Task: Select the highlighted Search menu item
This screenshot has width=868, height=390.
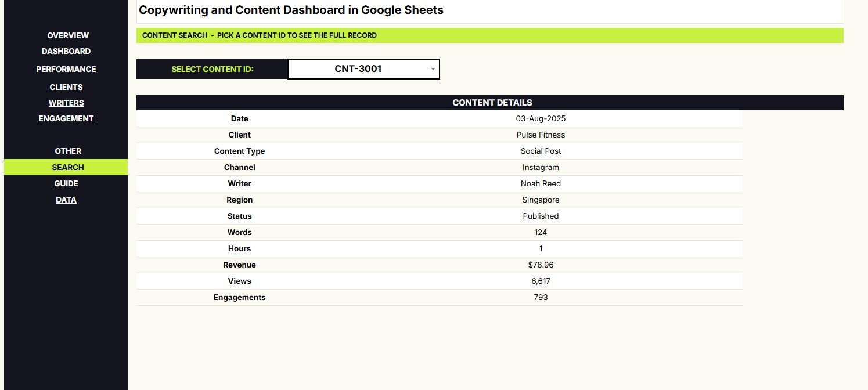Action: [x=66, y=167]
